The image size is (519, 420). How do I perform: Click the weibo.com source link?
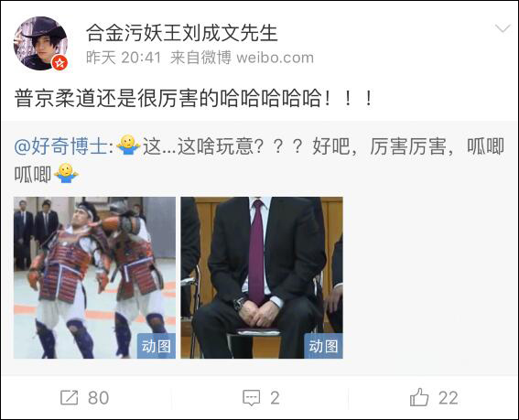275,58
